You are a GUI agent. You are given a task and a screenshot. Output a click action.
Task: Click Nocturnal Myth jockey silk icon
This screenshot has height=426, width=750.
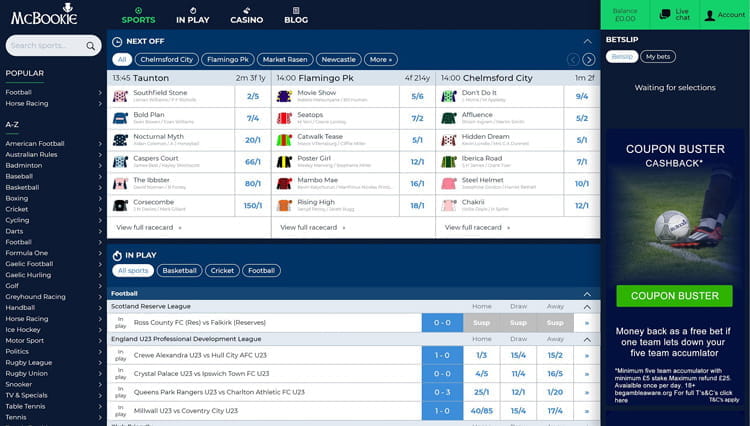coord(120,140)
